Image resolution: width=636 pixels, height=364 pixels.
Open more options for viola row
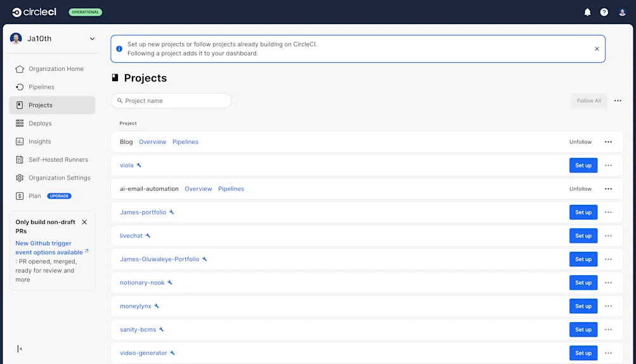pyautogui.click(x=609, y=166)
